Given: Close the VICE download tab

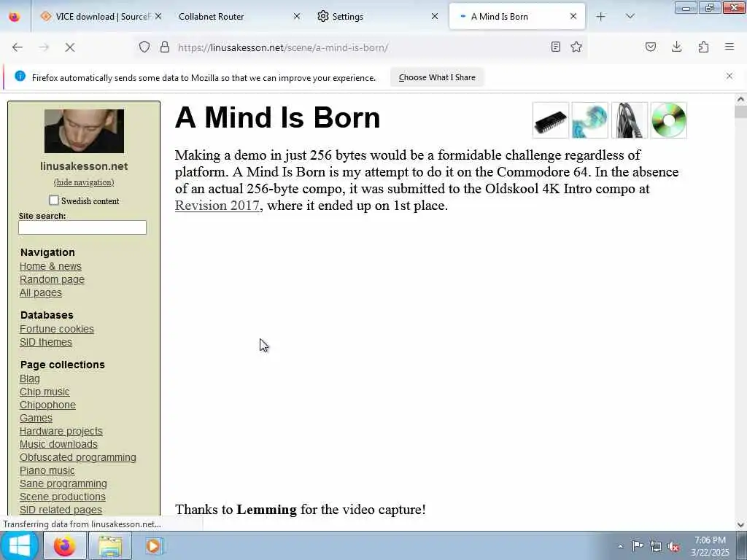Looking at the screenshot, I should 158,16.
